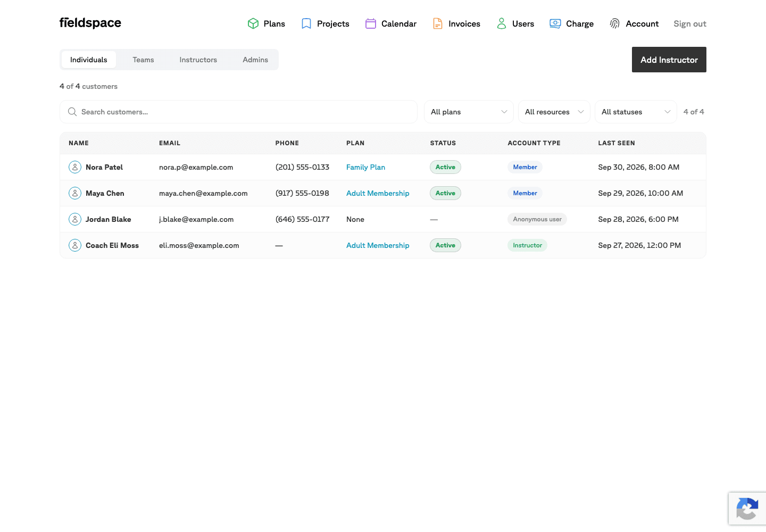Viewport: 766px width, 532px height.
Task: Open the All statuses dropdown
Action: [x=636, y=112]
